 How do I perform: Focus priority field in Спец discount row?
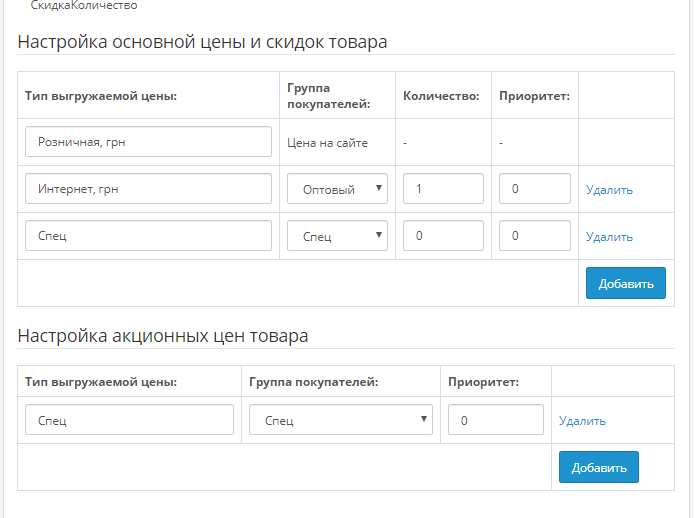click(535, 236)
